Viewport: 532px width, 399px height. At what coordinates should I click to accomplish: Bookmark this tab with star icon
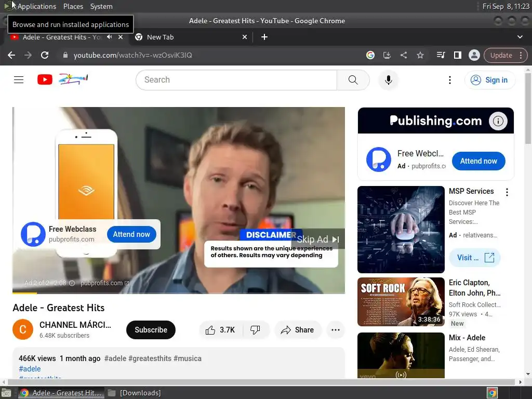click(x=420, y=55)
